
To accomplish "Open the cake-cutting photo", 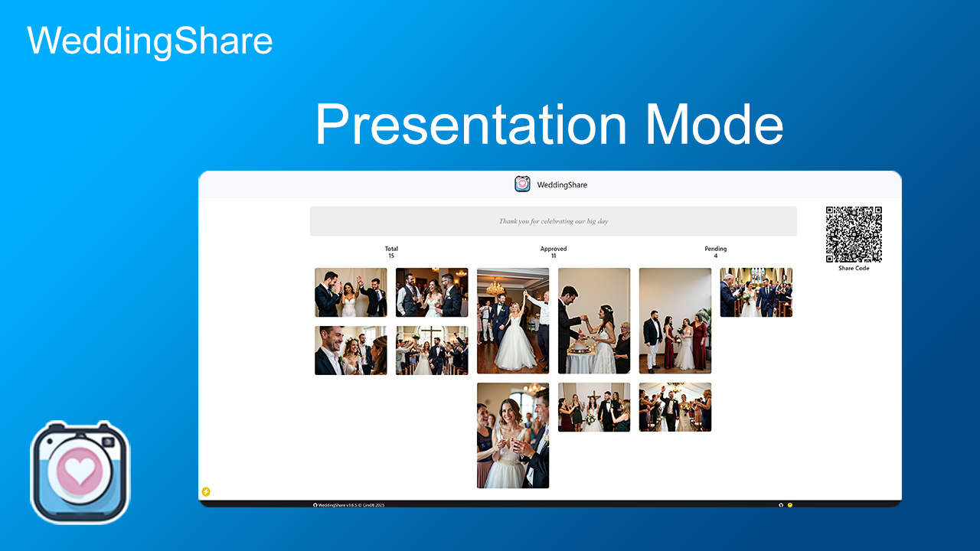I will point(594,321).
